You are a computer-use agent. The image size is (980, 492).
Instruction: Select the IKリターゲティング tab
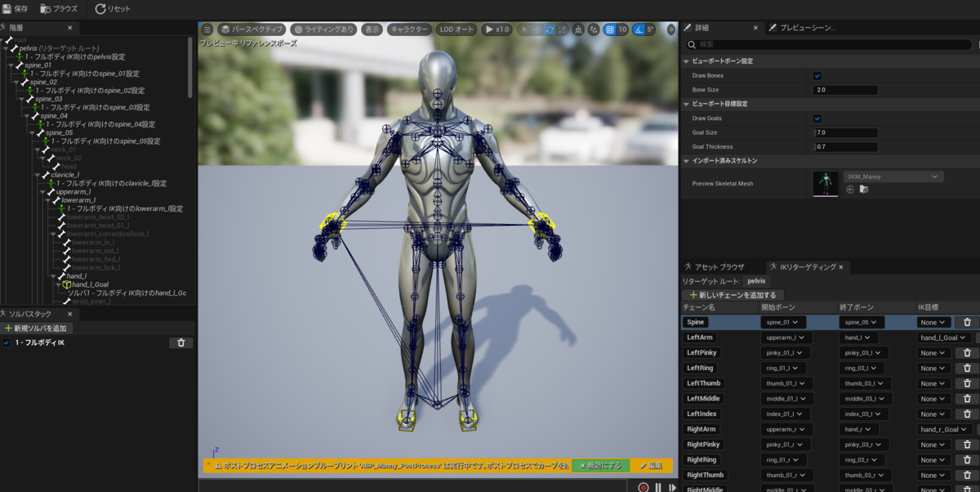[x=808, y=266]
